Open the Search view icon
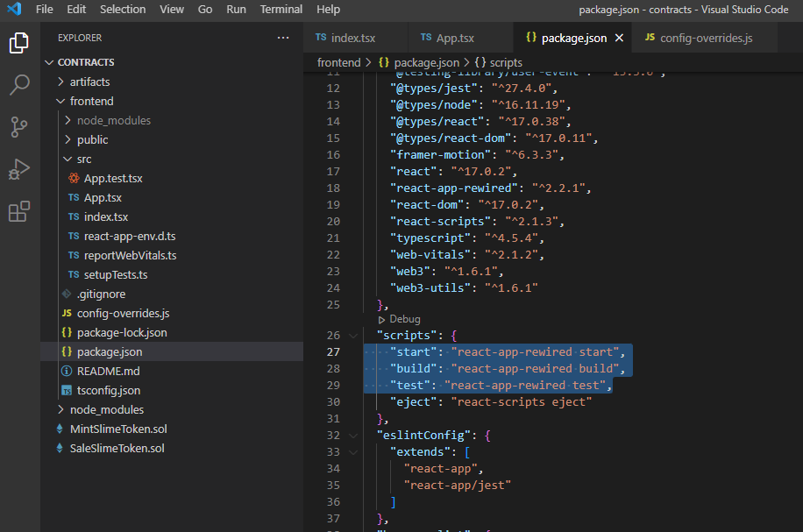803x532 pixels. (19, 85)
